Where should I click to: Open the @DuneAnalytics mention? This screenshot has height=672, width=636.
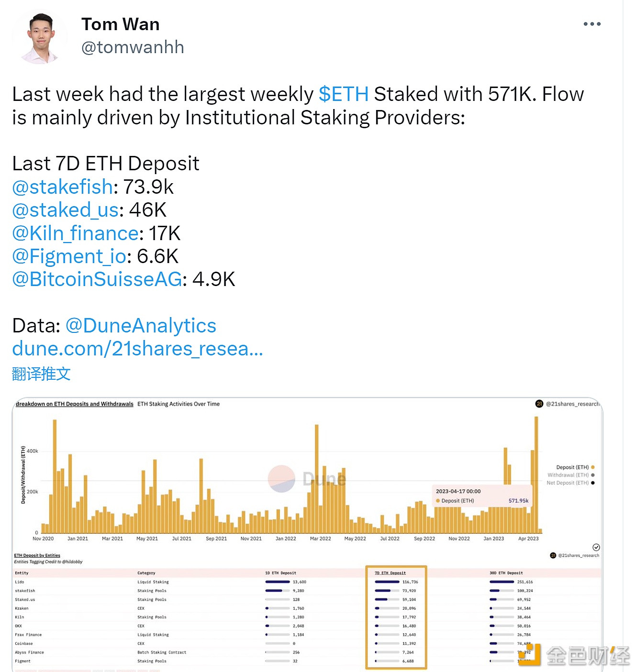[x=141, y=326]
